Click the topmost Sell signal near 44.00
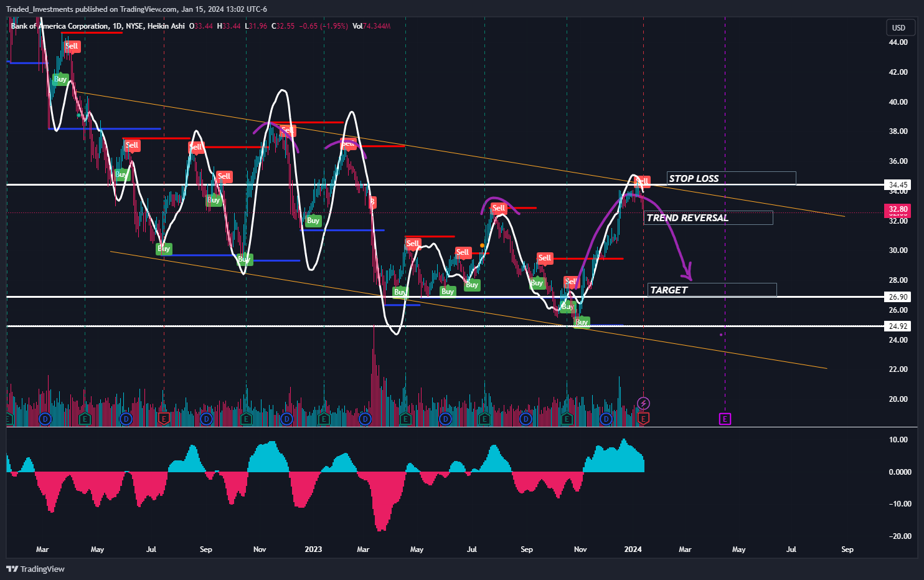The image size is (924, 580). 72,46
